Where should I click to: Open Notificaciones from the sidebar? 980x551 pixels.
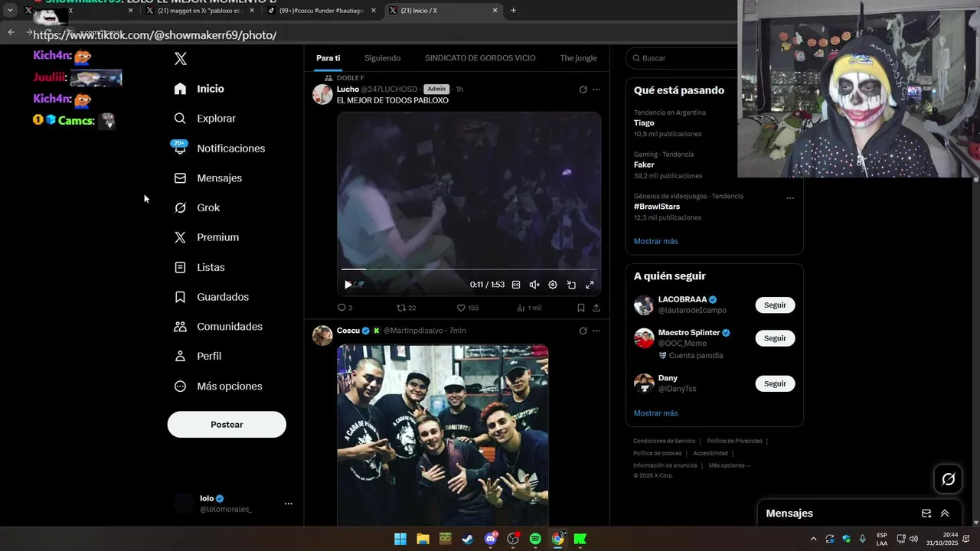click(218, 148)
